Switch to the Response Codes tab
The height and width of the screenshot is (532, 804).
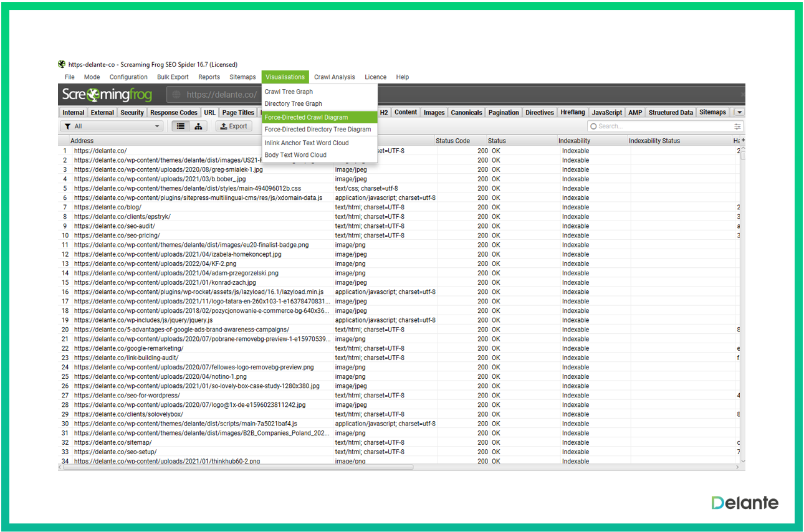[x=174, y=113]
